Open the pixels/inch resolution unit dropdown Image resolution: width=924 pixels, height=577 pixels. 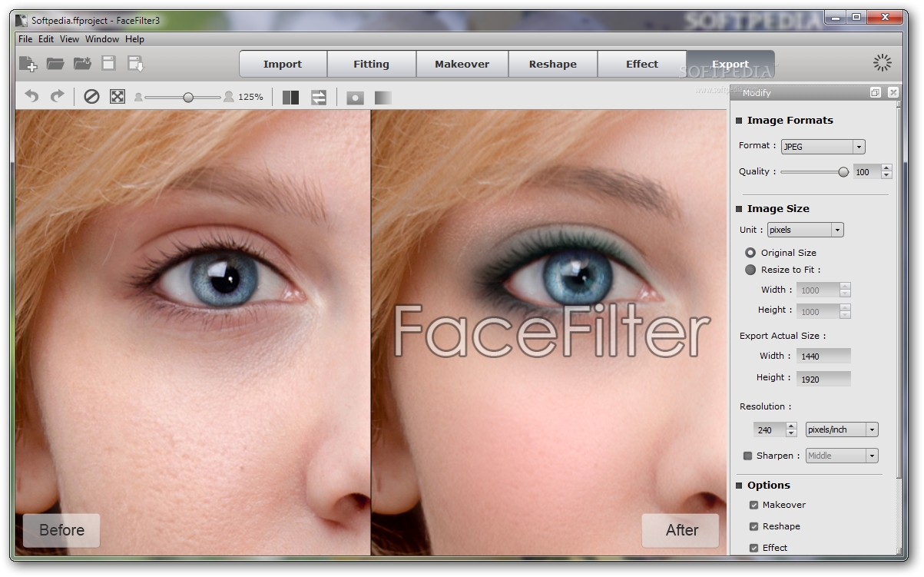click(842, 429)
